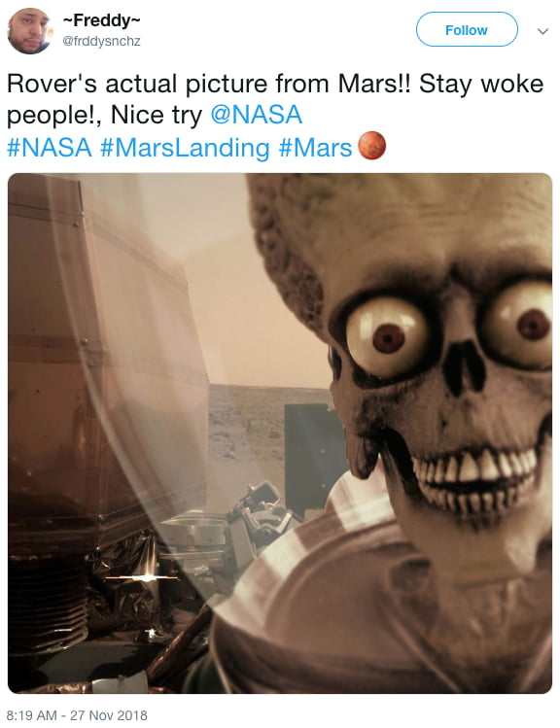Click the Martian's left eyeball in photo
Screen dimensions: 560x728
pyautogui.click(x=387, y=336)
